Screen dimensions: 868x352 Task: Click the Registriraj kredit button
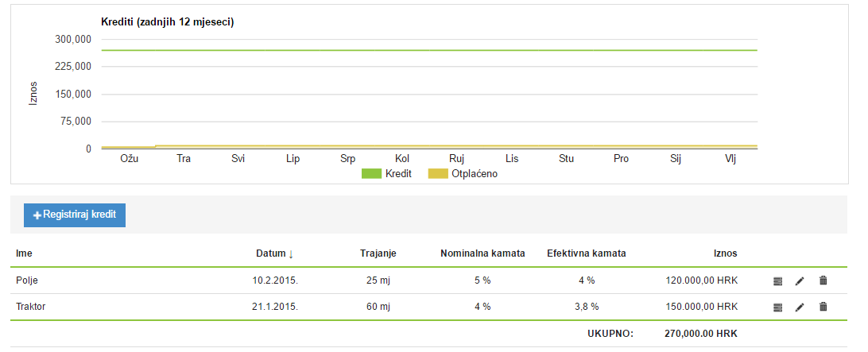75,215
